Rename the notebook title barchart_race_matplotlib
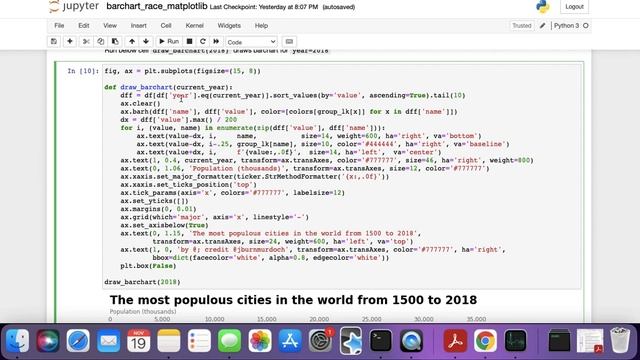Screen dimensions: 640x360 [x=157, y=7]
